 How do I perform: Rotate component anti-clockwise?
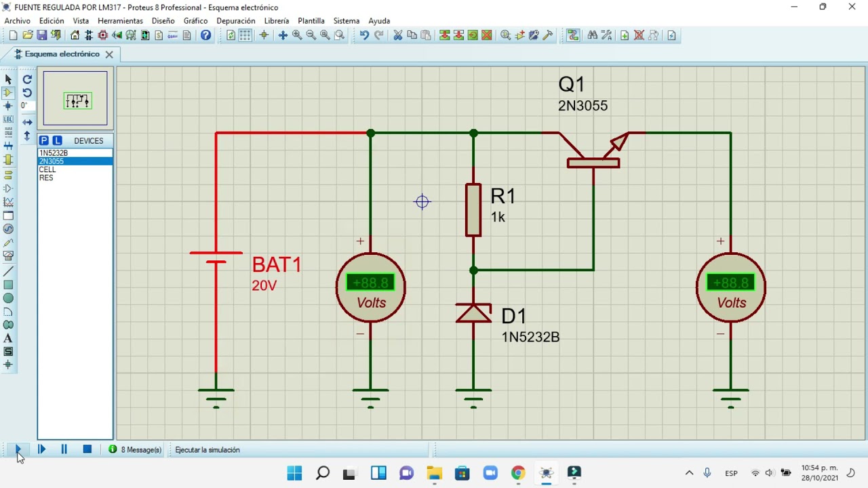(x=27, y=93)
